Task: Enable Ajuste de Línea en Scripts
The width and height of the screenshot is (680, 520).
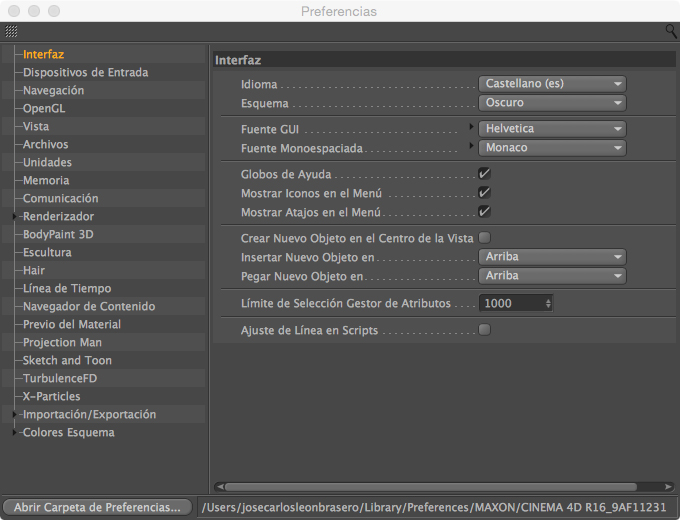Action: click(x=484, y=329)
